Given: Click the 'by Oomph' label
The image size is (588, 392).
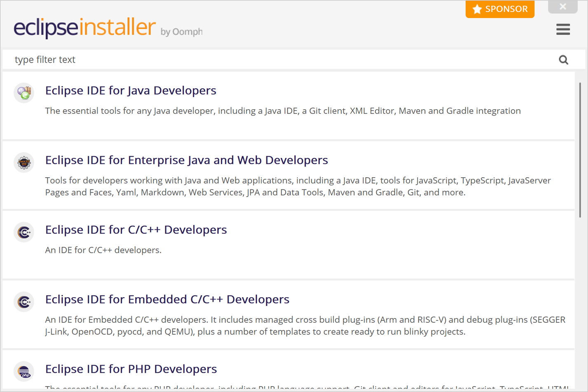Looking at the screenshot, I should tap(182, 32).
